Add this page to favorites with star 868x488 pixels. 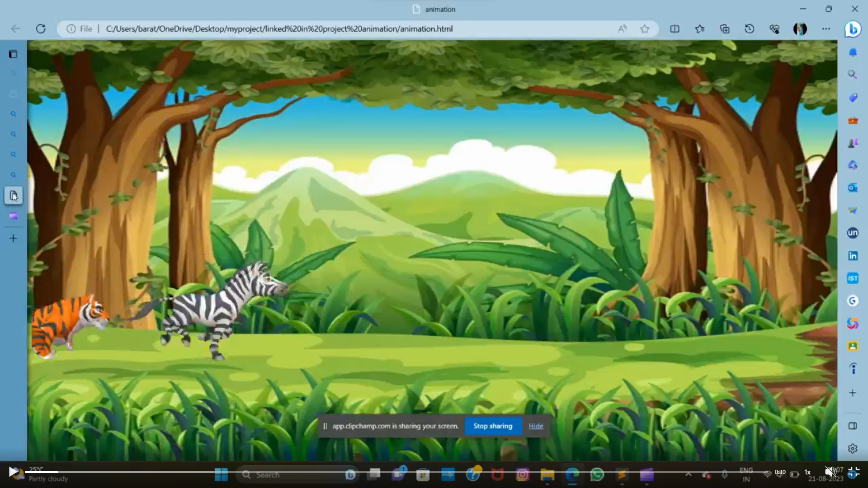[x=645, y=29]
